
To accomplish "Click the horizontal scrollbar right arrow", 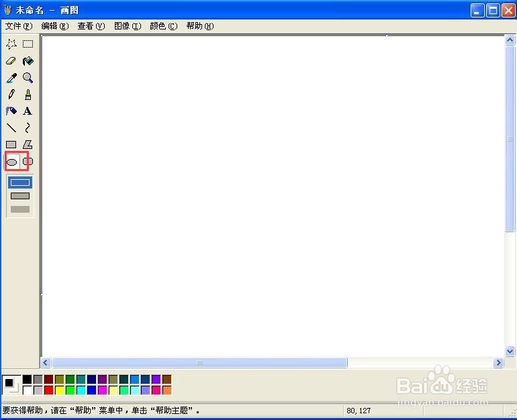I will (x=498, y=363).
